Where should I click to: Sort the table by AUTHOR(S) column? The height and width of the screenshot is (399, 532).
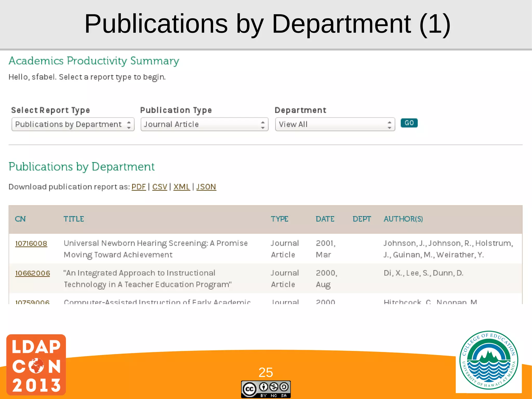pyautogui.click(x=403, y=219)
